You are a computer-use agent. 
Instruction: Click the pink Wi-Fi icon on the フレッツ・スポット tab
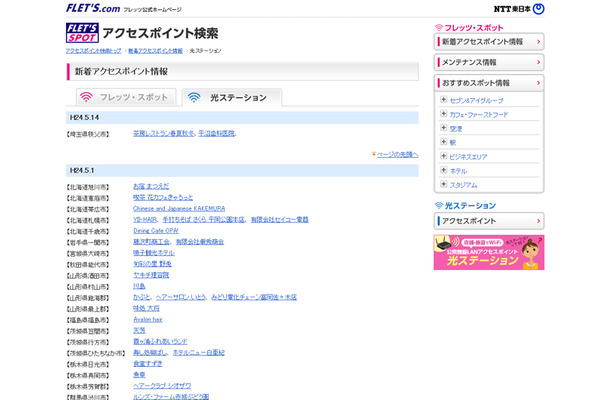[86, 97]
